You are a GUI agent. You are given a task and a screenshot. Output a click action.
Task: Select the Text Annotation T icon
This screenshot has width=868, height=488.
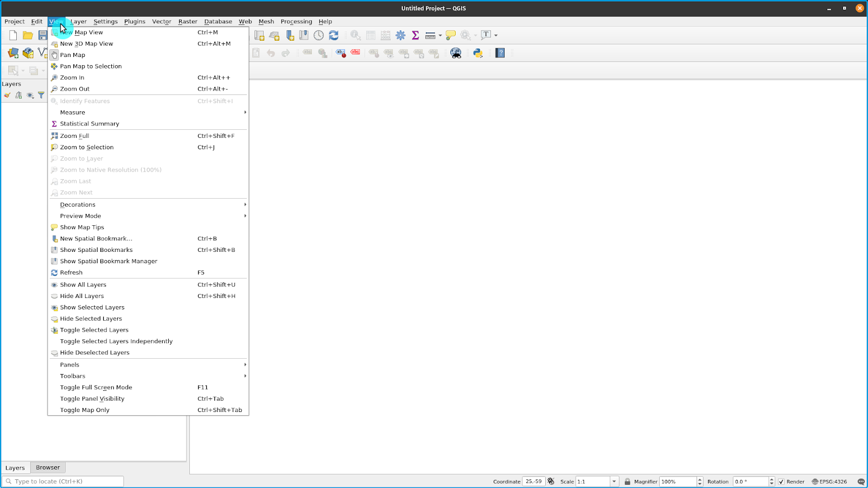pos(486,35)
